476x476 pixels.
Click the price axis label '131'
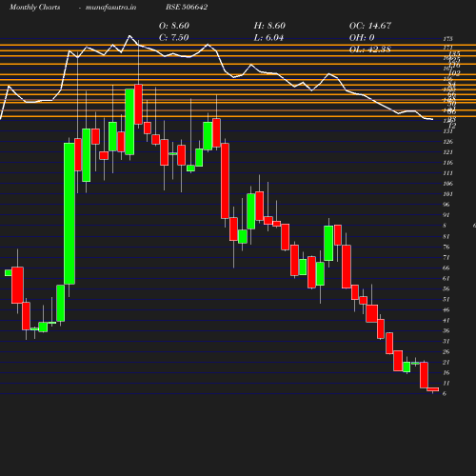pyautogui.click(x=447, y=131)
